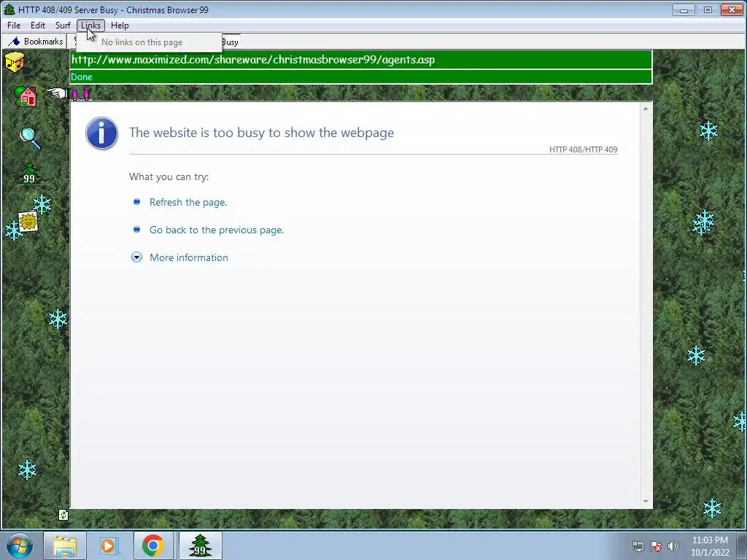Minimize the Christmas Browser 99 window
Screen dimensions: 747x560
click(684, 9)
